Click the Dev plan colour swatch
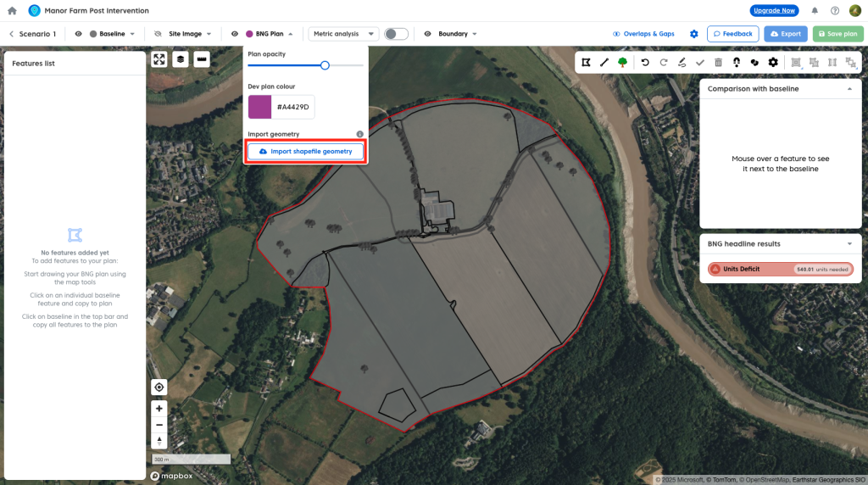Viewport: 868px width, 485px height. 259,108
